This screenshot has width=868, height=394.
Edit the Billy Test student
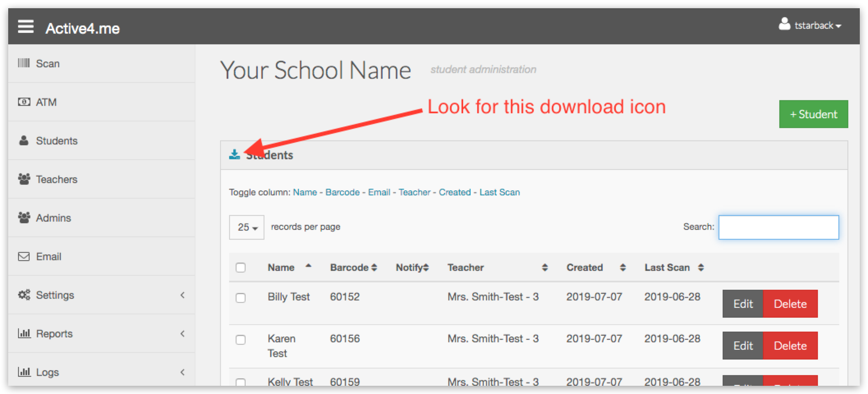click(x=743, y=304)
